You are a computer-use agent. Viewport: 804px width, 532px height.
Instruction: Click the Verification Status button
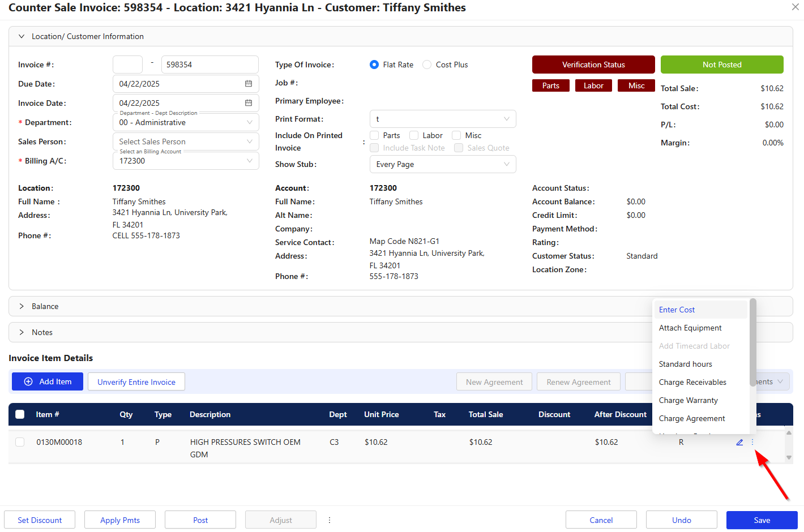pyautogui.click(x=593, y=65)
